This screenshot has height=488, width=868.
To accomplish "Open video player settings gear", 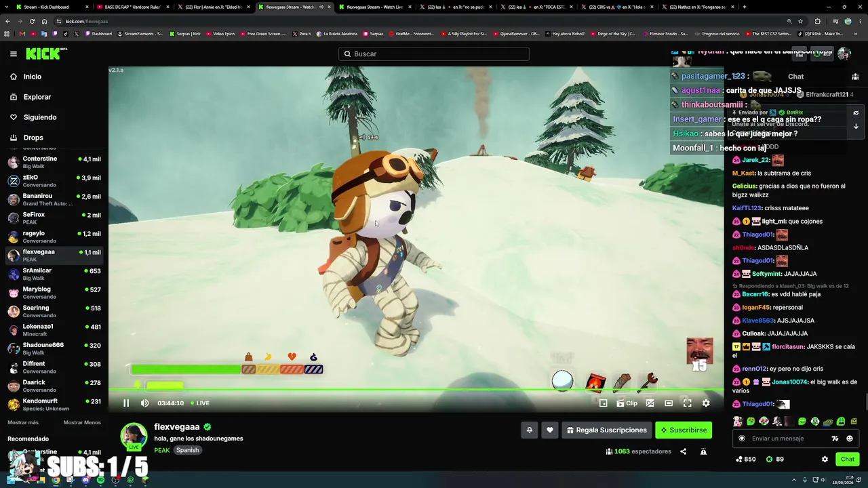I will click(x=706, y=403).
